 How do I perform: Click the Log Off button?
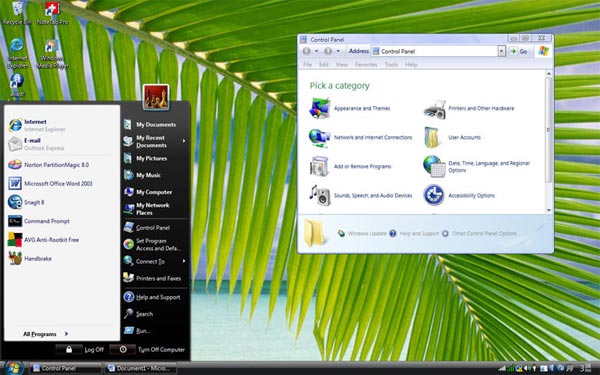point(80,349)
